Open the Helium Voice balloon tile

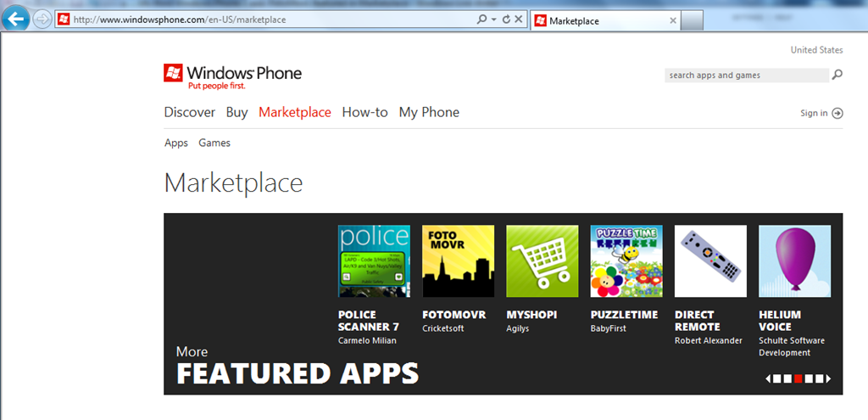(795, 261)
